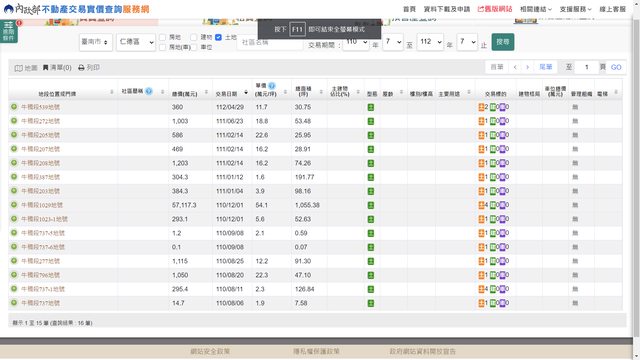
Task: Open the green 搜尋條件 filter panel icon
Action: pos(9,31)
